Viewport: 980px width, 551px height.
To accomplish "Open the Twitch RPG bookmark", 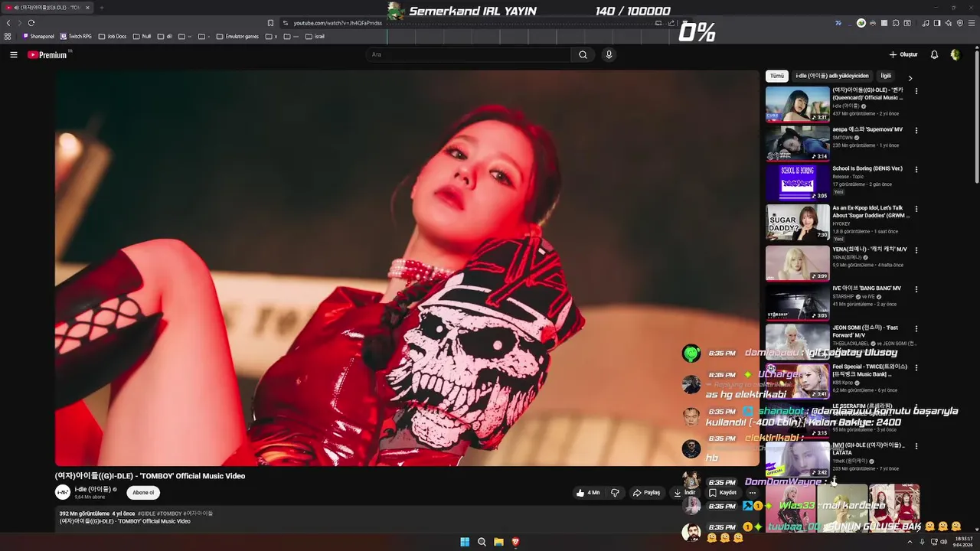I will click(76, 36).
